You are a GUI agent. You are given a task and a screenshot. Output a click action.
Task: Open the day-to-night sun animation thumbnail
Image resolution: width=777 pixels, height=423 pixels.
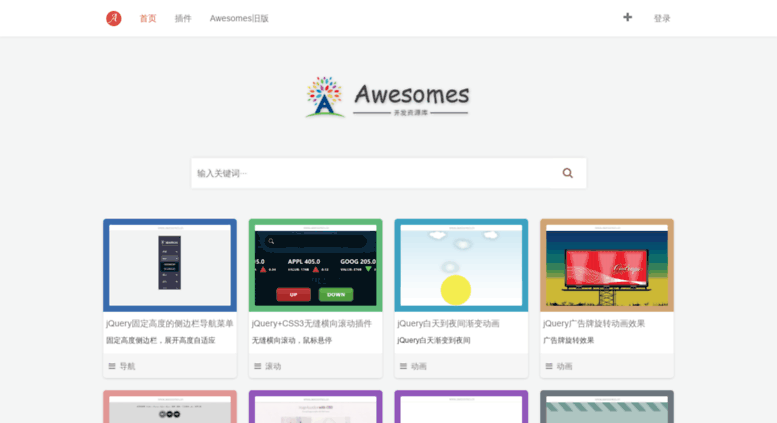pos(461,265)
